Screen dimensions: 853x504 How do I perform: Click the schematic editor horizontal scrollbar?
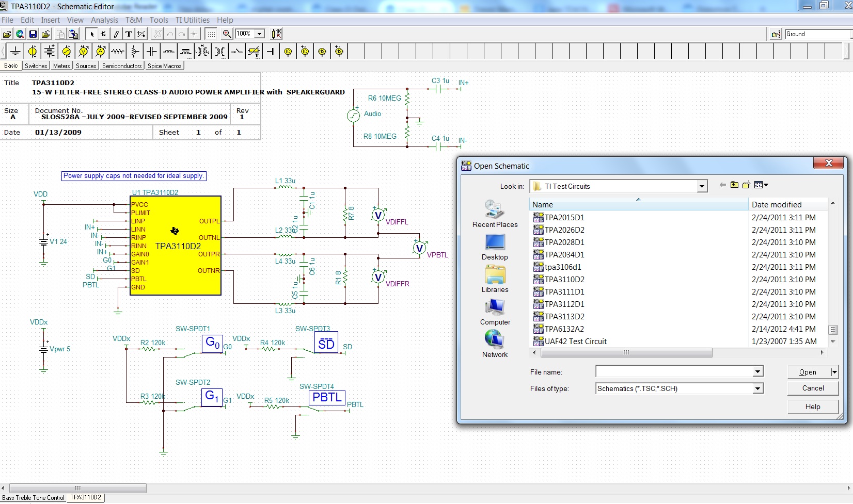(x=78, y=488)
